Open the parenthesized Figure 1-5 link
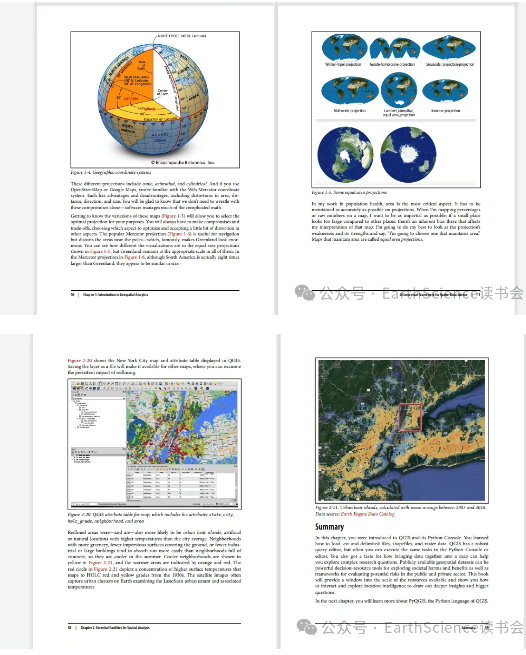 pos(173,216)
